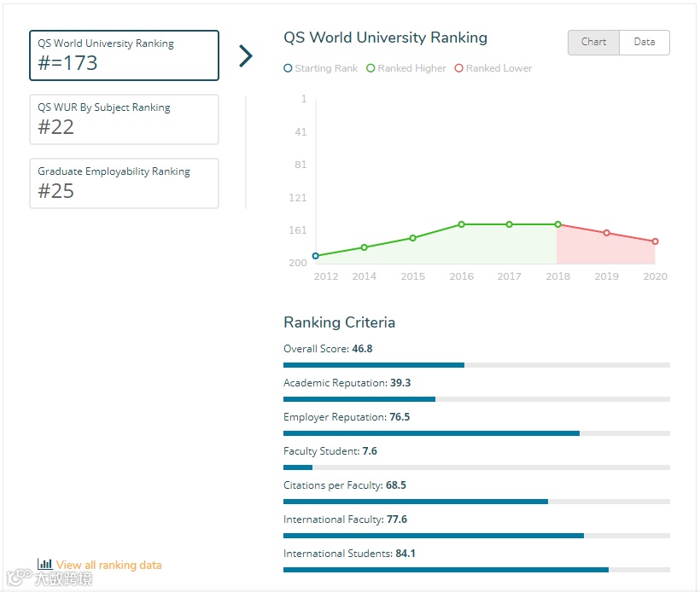The image size is (700, 592).
Task: Click the Faculty Student: 7.6 label
Action: [x=330, y=451]
